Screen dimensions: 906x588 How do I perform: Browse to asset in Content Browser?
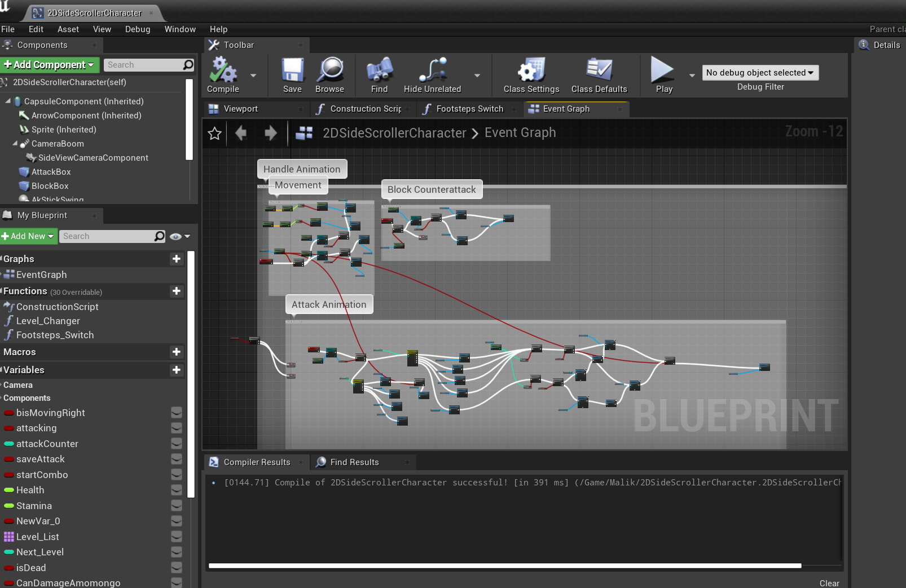[330, 75]
